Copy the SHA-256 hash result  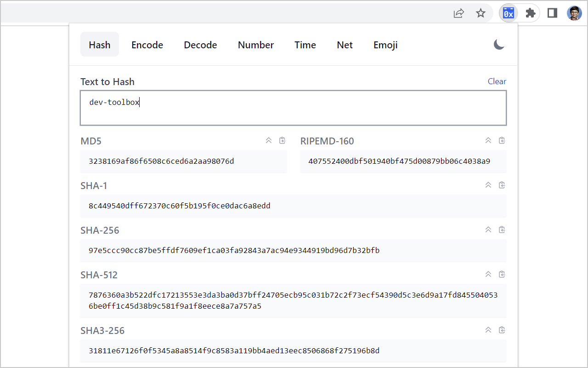(x=502, y=230)
